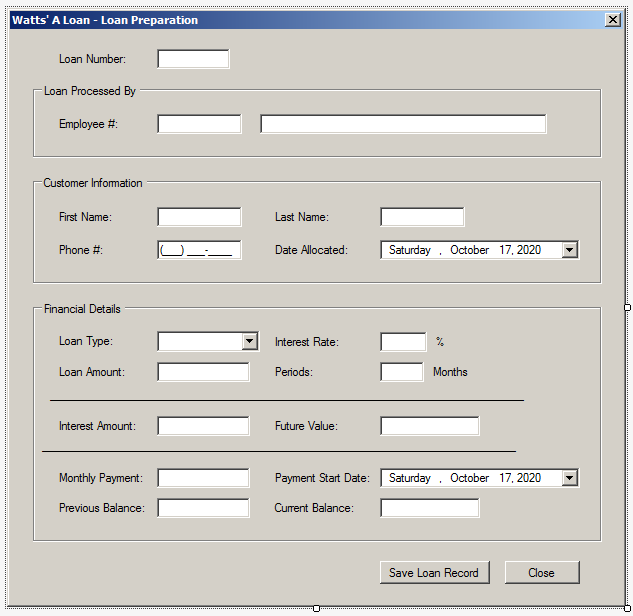The height and width of the screenshot is (616, 633).
Task: Click the Future Value field
Action: [x=430, y=426]
